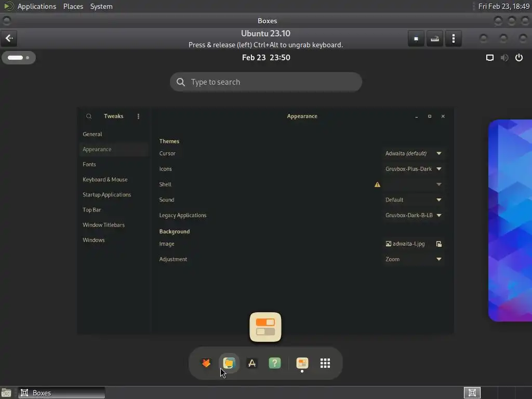This screenshot has width=532, height=399.
Task: Click the Boxes taskbar button
Action: pyautogui.click(x=62, y=393)
